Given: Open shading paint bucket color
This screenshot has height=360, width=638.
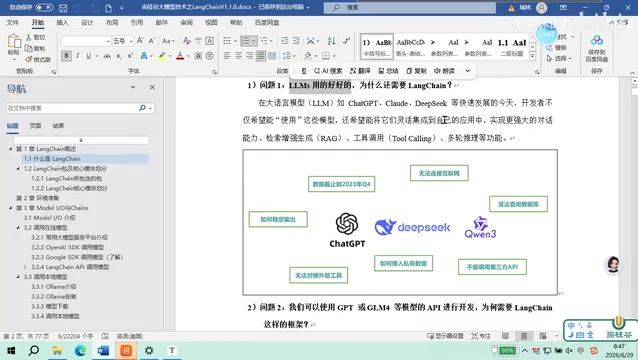Looking at the screenshot, I should click(x=308, y=56).
